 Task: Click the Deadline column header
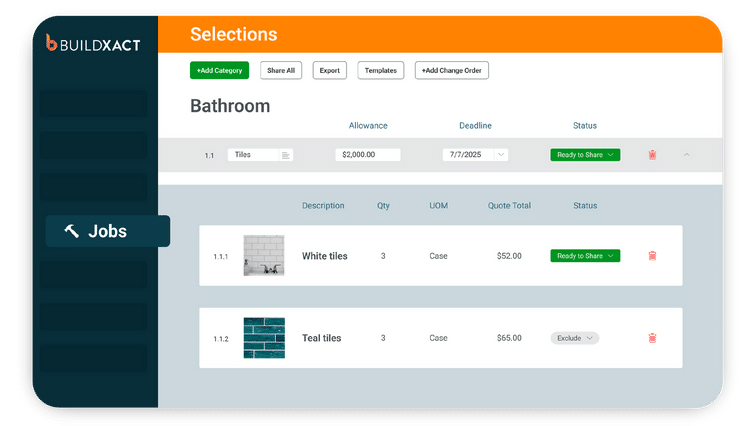[475, 126]
